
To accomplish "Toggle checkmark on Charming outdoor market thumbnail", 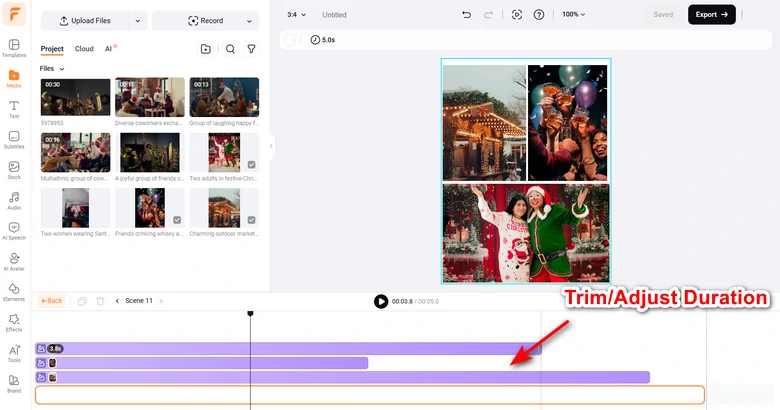I will (x=252, y=220).
